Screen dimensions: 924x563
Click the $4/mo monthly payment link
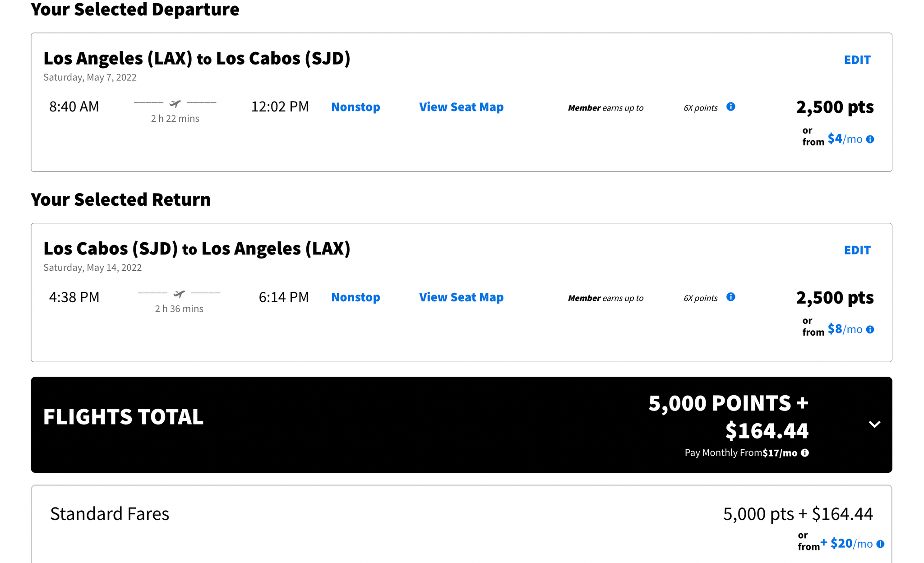point(845,139)
